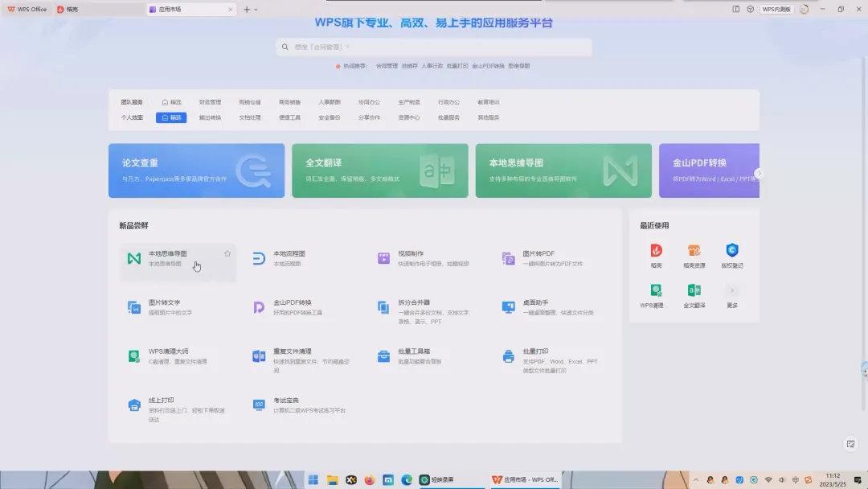
Task: Select the 分享协作 category
Action: click(369, 117)
